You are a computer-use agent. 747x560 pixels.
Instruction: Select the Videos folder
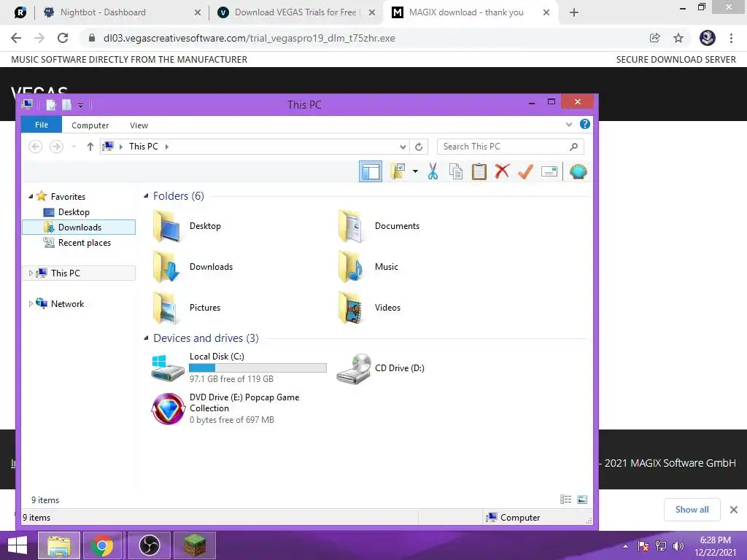click(x=370, y=307)
